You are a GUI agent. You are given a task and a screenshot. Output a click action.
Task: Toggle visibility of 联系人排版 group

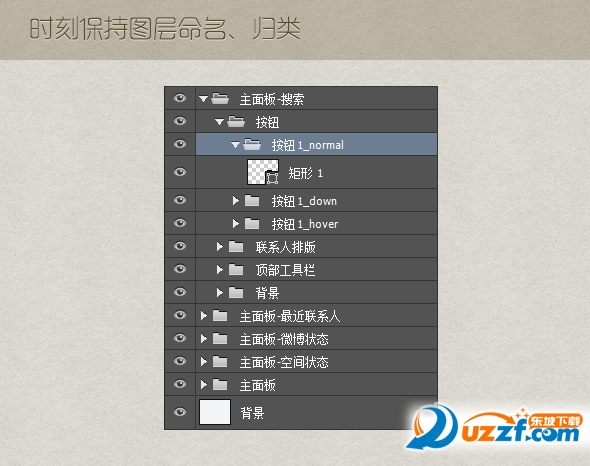tap(180, 246)
